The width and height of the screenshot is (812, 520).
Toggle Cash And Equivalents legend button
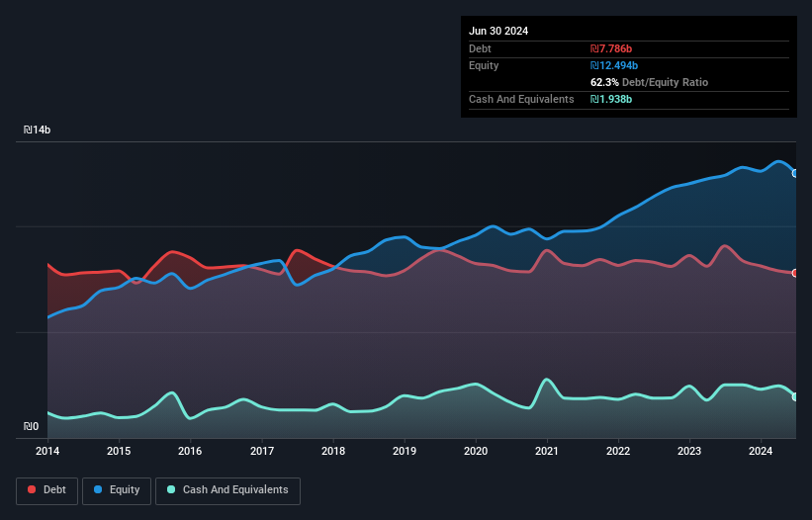(x=227, y=490)
